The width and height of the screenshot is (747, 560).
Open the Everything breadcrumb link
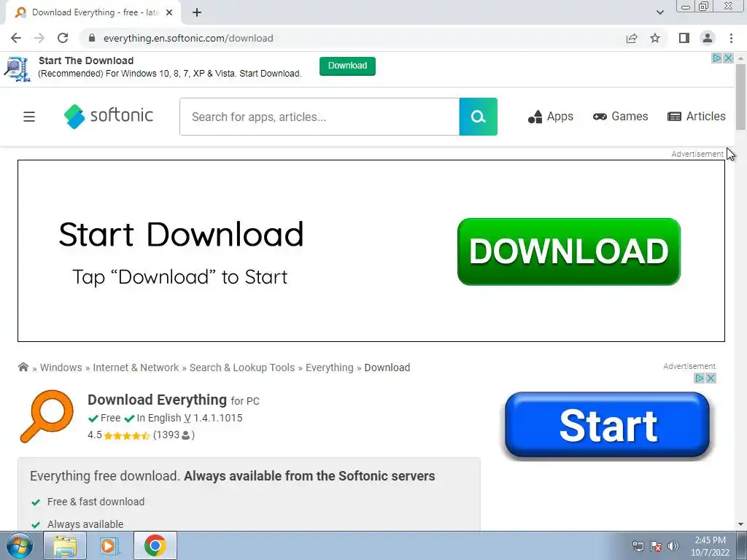pyautogui.click(x=330, y=367)
